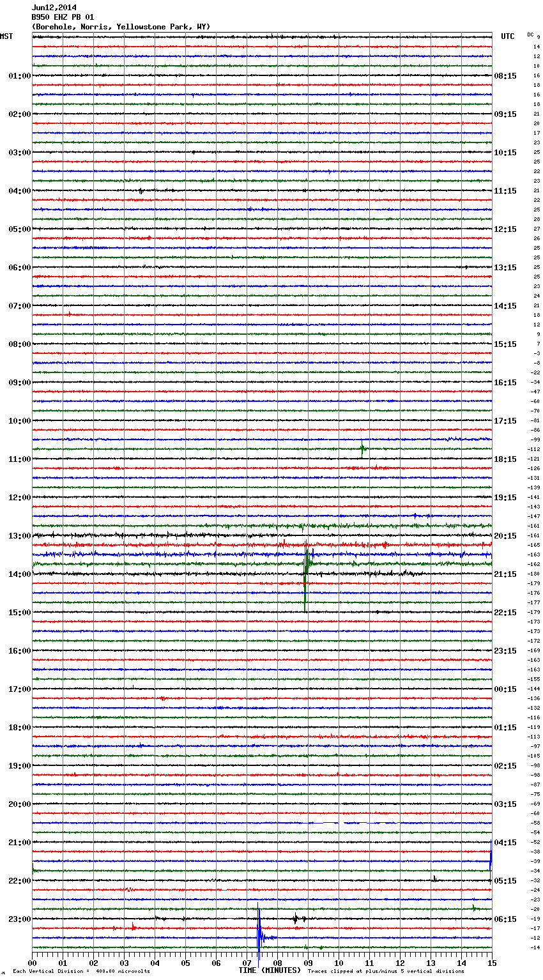Select the 22:00 MST time label
The width and height of the screenshot is (543, 980).
pos(20,881)
